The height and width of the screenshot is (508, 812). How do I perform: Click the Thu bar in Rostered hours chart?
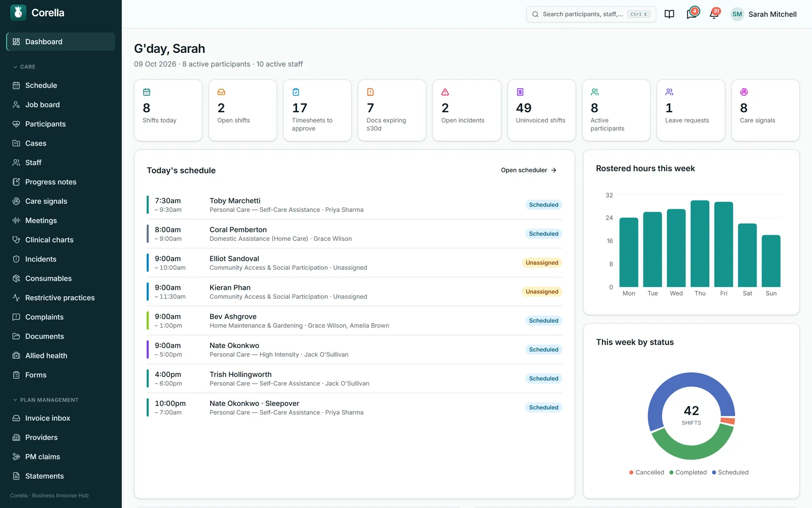tap(700, 244)
